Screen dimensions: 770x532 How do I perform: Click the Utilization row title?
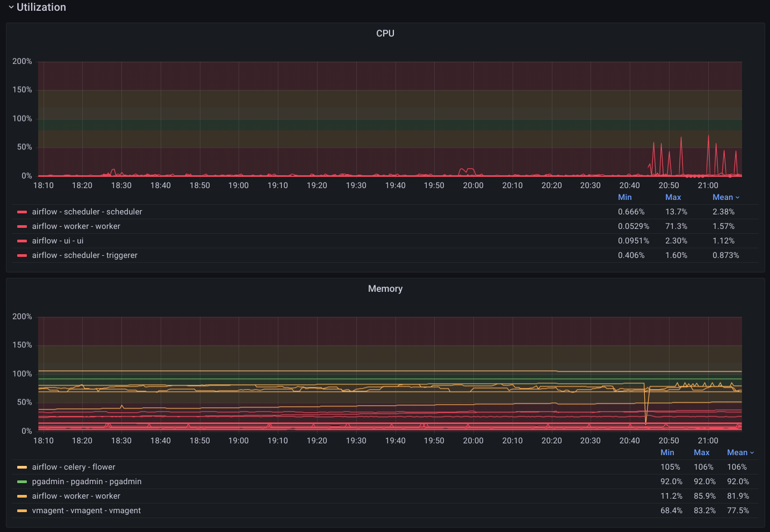click(41, 8)
